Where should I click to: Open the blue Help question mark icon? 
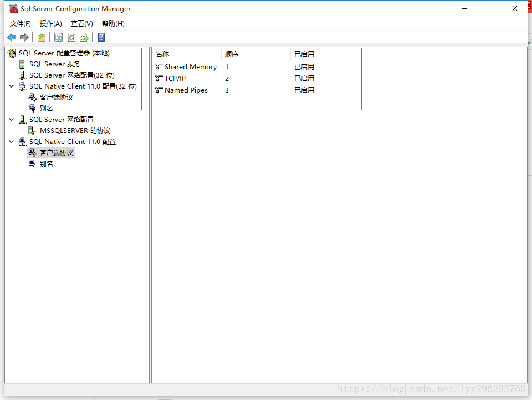[x=101, y=37]
